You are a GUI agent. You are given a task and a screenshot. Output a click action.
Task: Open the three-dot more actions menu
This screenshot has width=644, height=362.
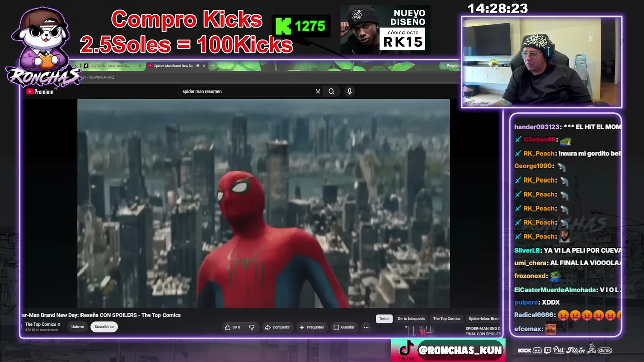click(366, 327)
